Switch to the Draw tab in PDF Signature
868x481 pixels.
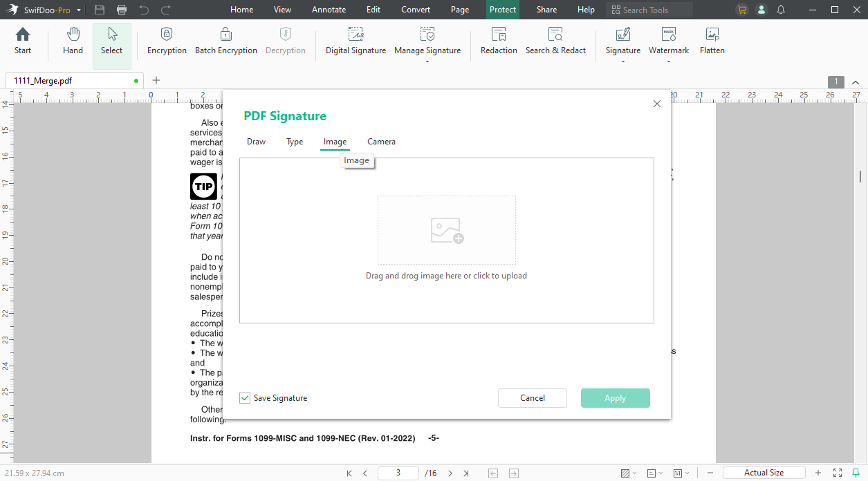click(x=255, y=142)
